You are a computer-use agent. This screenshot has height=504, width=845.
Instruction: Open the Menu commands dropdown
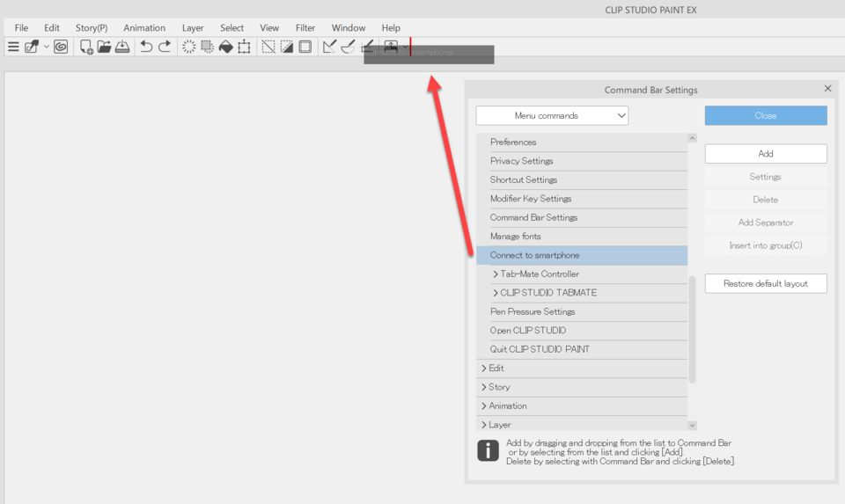click(552, 116)
